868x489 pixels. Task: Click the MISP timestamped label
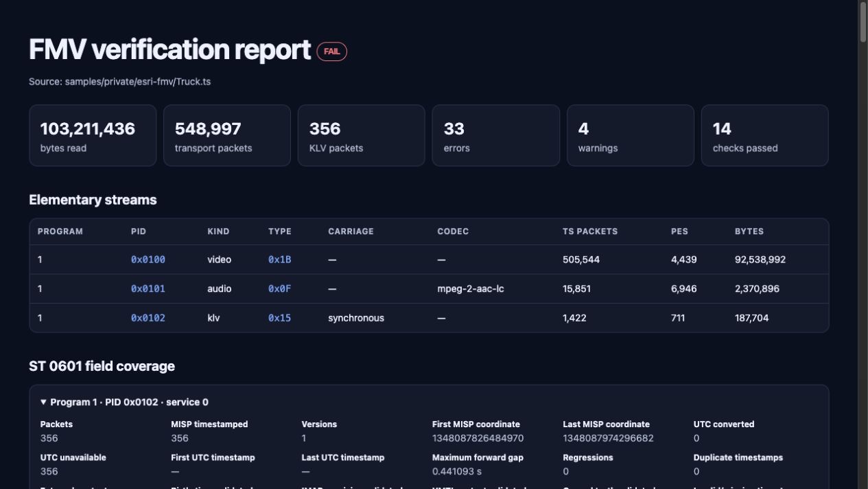point(209,424)
